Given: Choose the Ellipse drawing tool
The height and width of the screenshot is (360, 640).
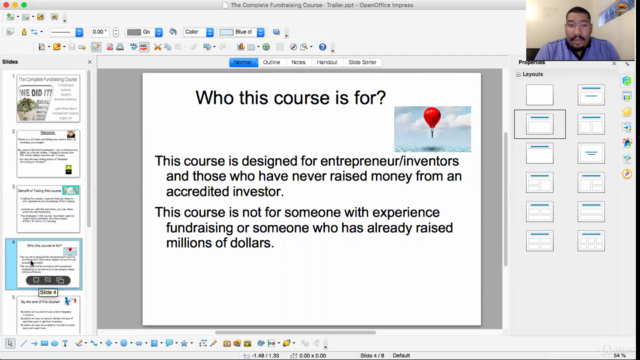Looking at the screenshot, I should (54, 344).
